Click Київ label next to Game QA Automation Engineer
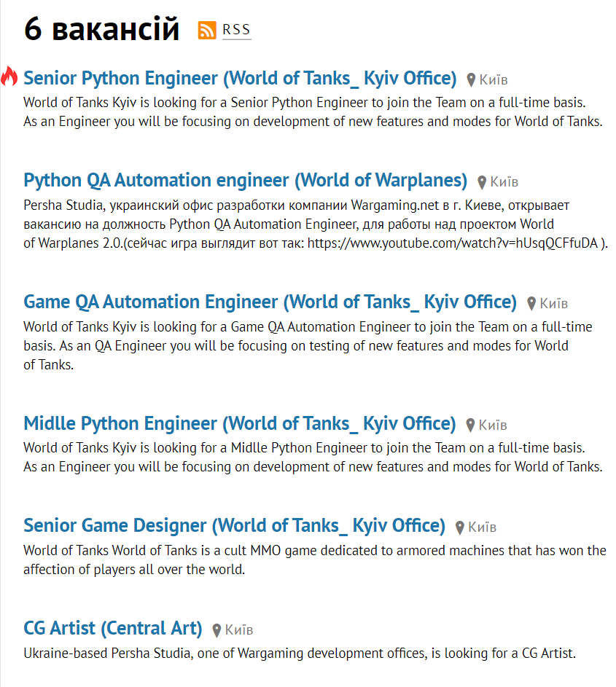The width and height of the screenshot is (616, 687). pyautogui.click(x=554, y=303)
